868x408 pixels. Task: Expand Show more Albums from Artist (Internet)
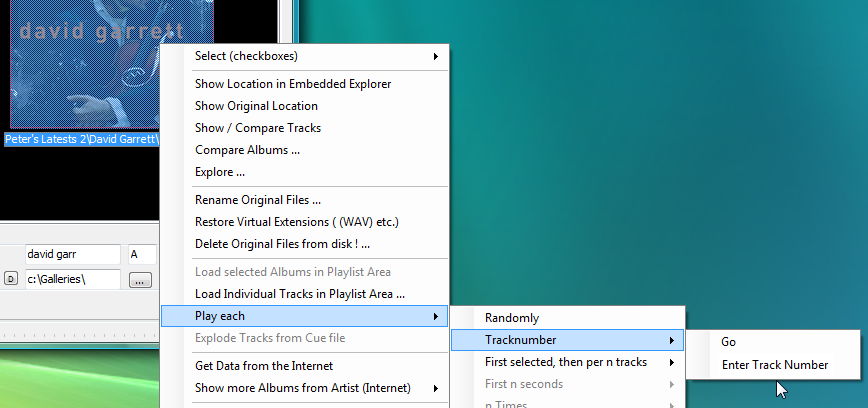pyautogui.click(x=304, y=388)
